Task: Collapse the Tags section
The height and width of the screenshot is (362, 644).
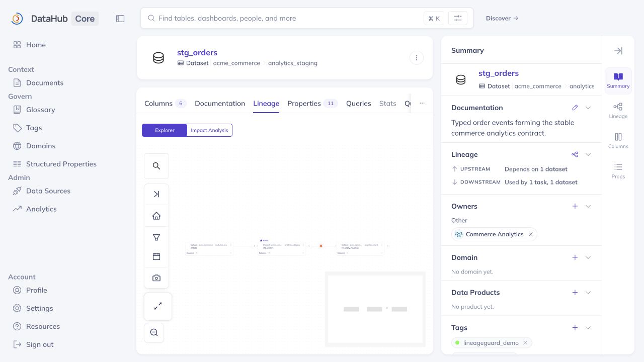Action: 588,328
